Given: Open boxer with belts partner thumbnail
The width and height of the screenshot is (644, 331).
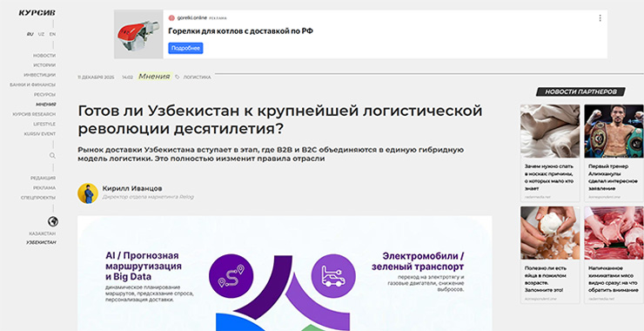Looking at the screenshot, I should pos(614,132).
